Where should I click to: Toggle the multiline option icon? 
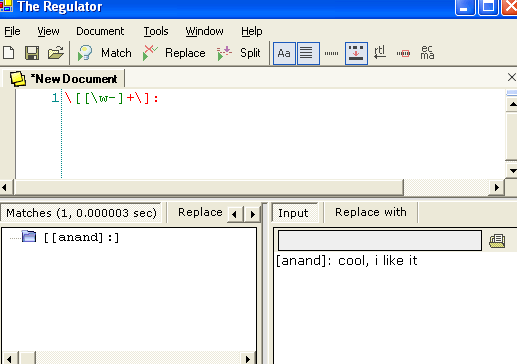[x=308, y=53]
